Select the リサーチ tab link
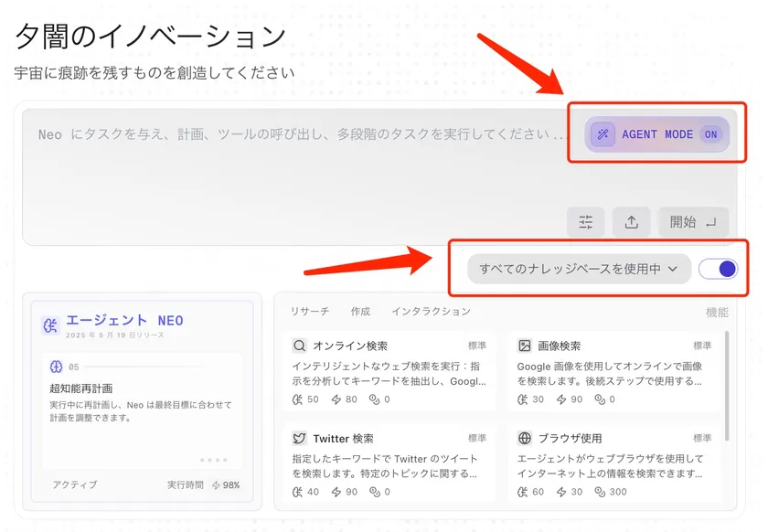Viewport: 768px width, 532px height. point(311,311)
